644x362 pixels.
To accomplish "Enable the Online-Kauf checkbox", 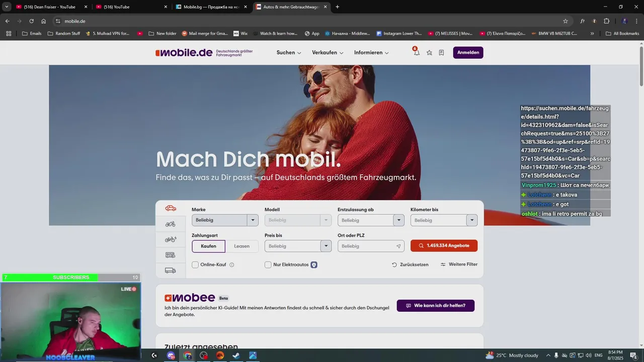I will click(195, 264).
